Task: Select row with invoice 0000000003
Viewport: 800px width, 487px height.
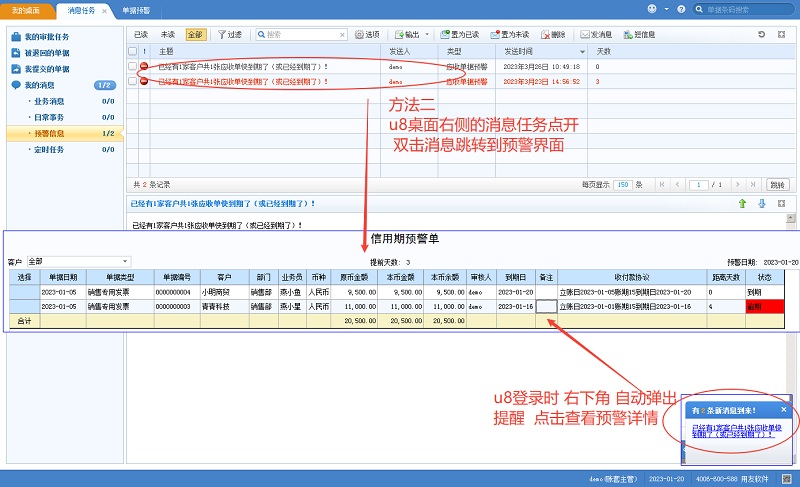Action: 396,306
